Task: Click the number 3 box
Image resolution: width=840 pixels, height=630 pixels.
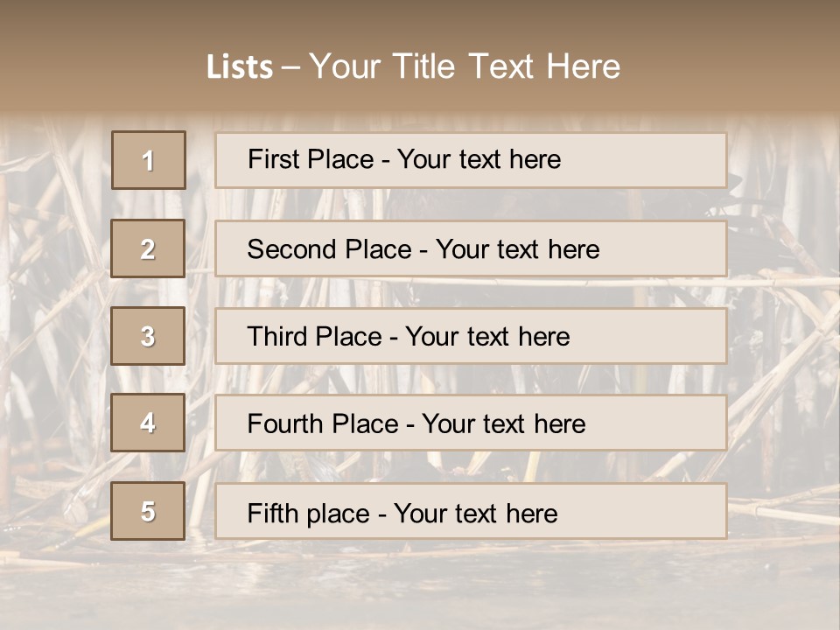Action: pyautogui.click(x=148, y=336)
